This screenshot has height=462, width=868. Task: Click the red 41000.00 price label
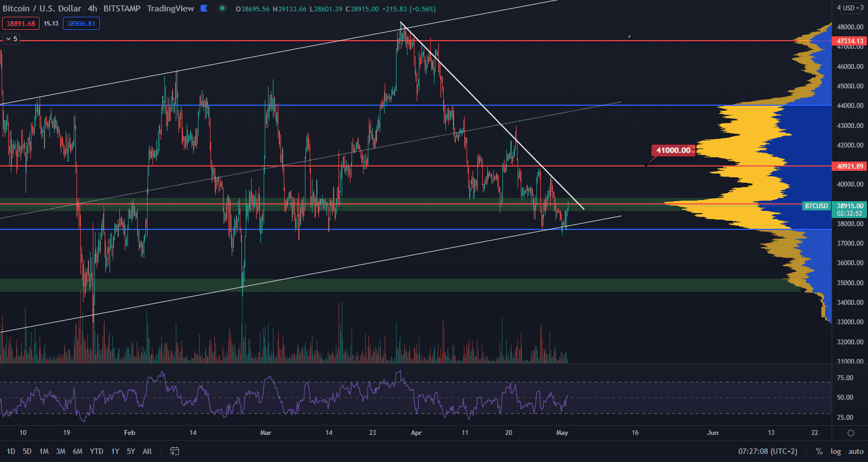click(673, 150)
